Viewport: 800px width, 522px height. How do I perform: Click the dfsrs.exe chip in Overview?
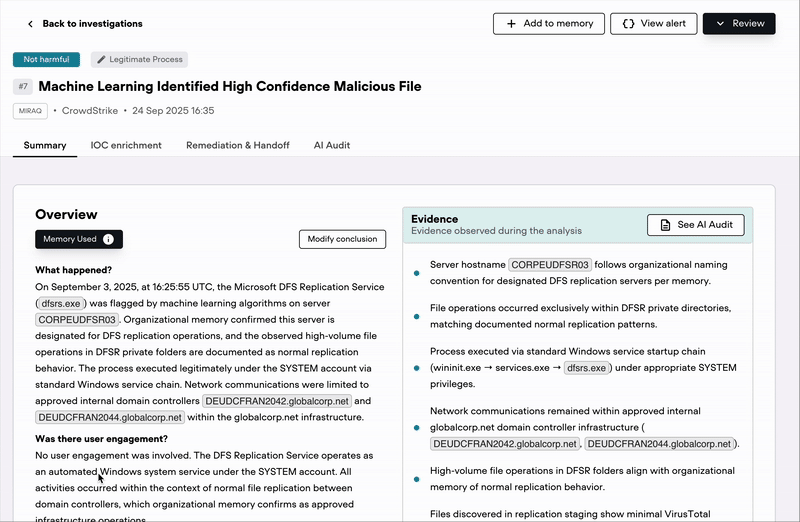61,303
